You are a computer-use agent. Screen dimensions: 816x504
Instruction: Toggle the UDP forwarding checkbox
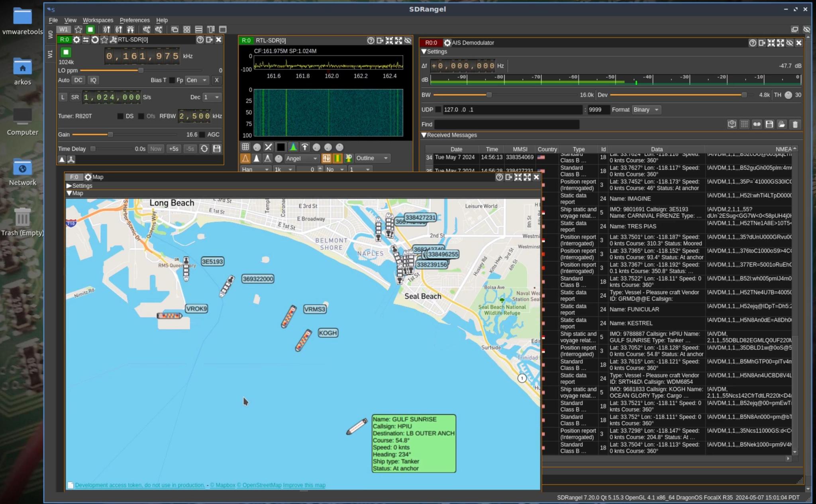click(x=438, y=110)
